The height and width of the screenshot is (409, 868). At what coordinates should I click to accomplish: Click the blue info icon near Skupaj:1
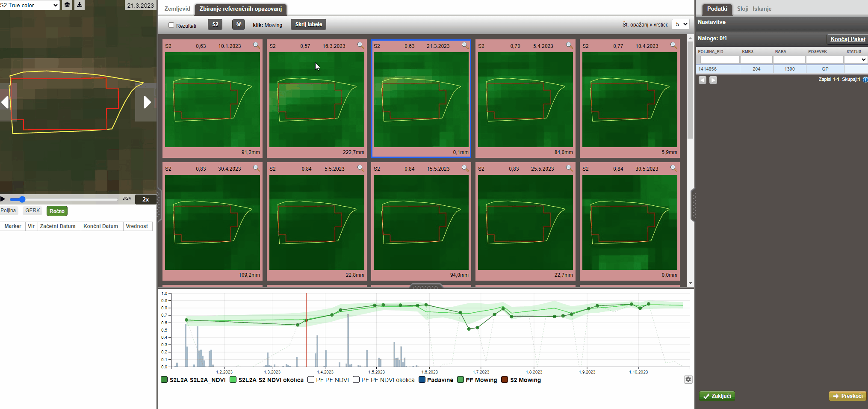click(x=865, y=80)
